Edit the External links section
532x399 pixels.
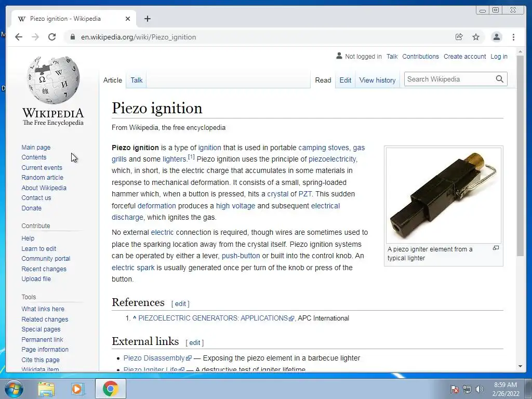pyautogui.click(x=194, y=343)
